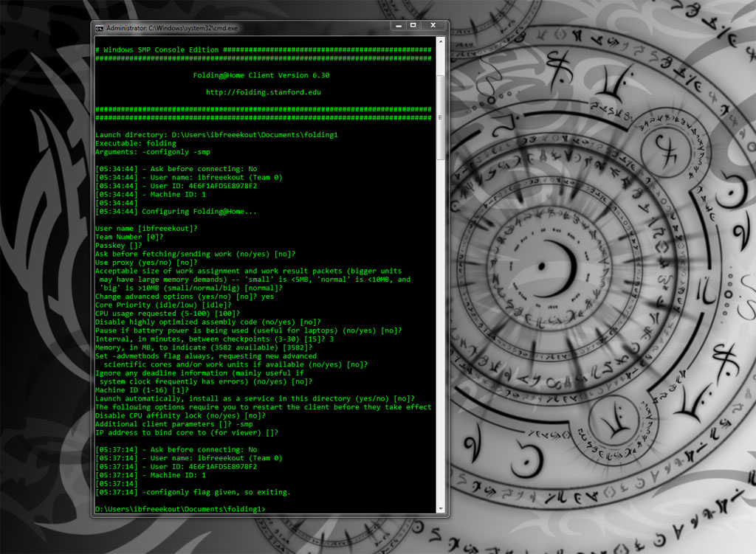756x554 pixels.
Task: Click the console vertical scrollbar thumb
Action: tap(441, 117)
